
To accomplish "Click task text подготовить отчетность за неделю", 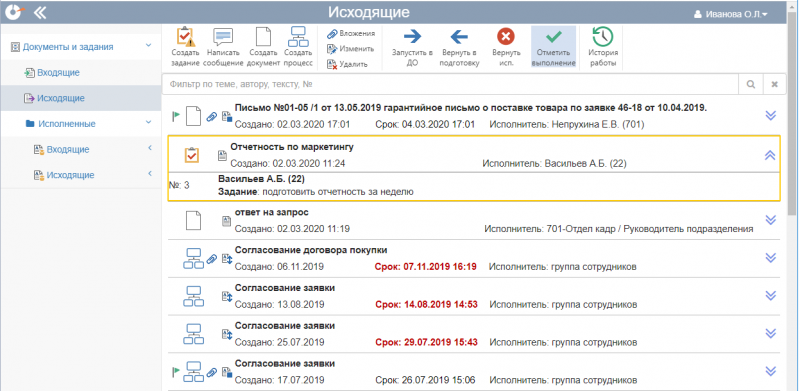I will (x=339, y=192).
